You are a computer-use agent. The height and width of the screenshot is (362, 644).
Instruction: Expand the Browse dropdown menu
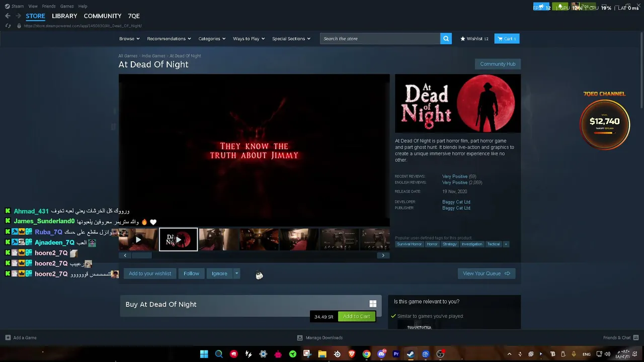(129, 39)
